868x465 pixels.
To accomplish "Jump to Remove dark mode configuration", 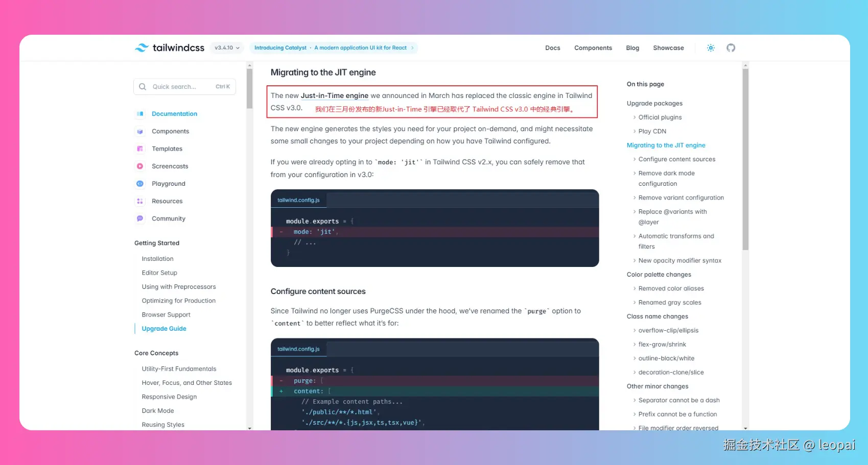I will pos(666,179).
